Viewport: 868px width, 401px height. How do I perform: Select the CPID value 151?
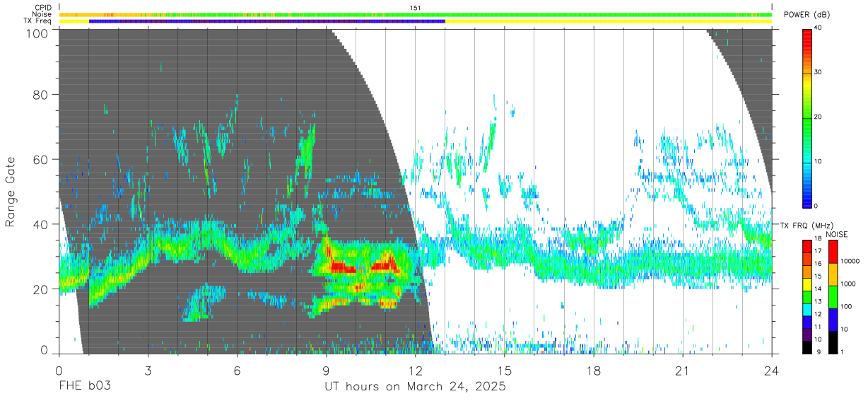[415, 8]
